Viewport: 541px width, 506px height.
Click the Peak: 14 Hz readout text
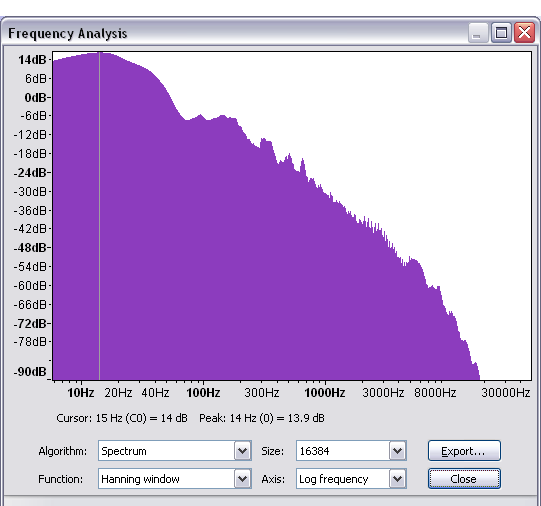tap(262, 418)
